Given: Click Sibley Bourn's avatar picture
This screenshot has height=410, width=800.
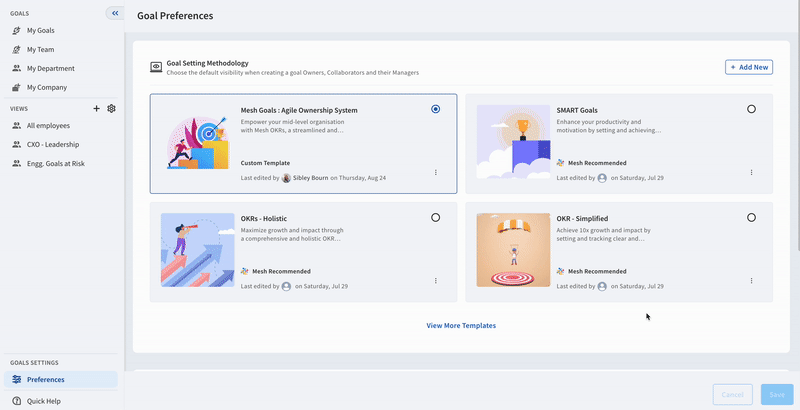Looking at the screenshot, I should [x=287, y=177].
